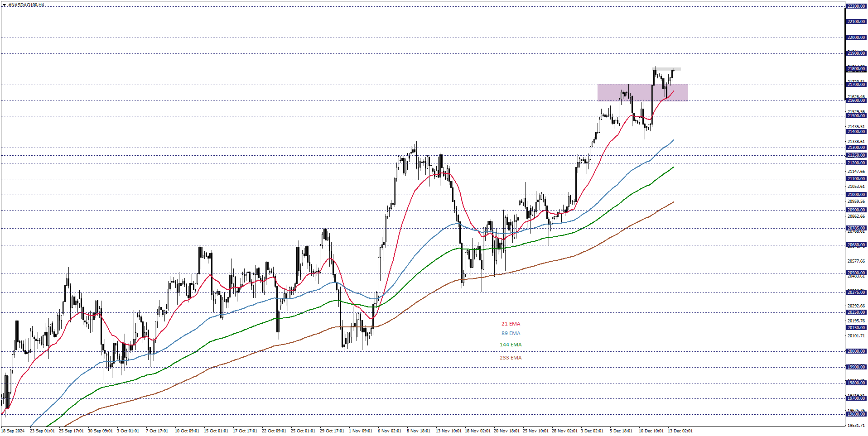Screen dimensions: 868x436
Task: Click the 20680.00 price level label
Action: click(856, 245)
